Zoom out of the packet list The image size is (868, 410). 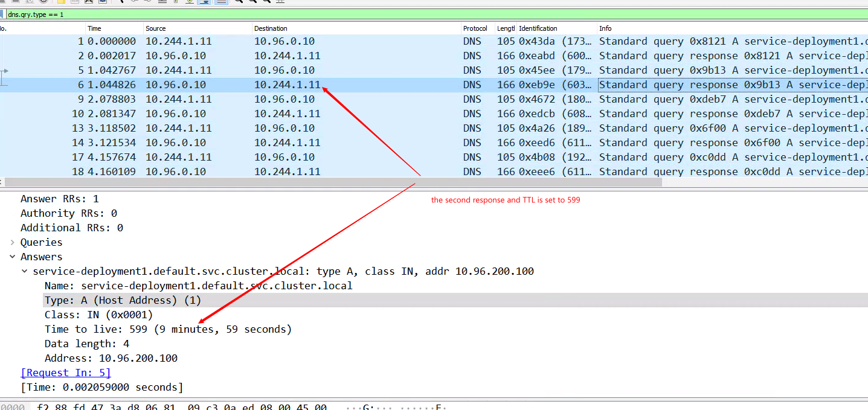tap(254, 3)
